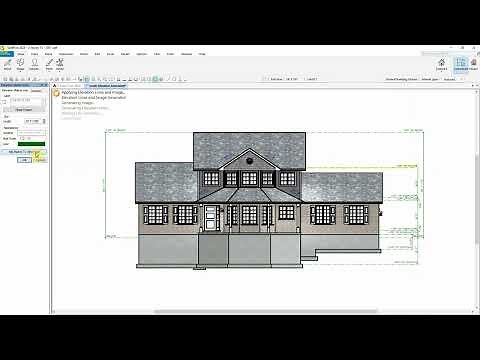Close the Elevation Marker panel
480x360 pixels.
tap(46, 85)
